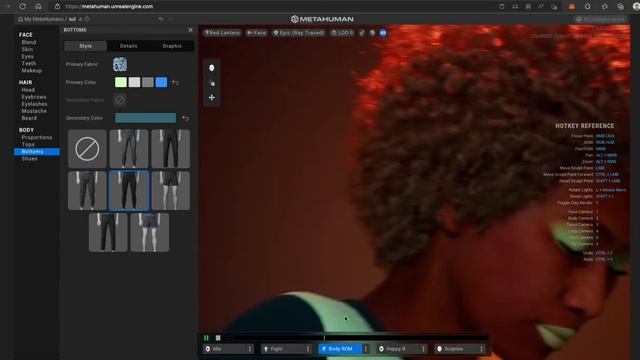Toggle the blue hotkey reference button

click(383, 33)
